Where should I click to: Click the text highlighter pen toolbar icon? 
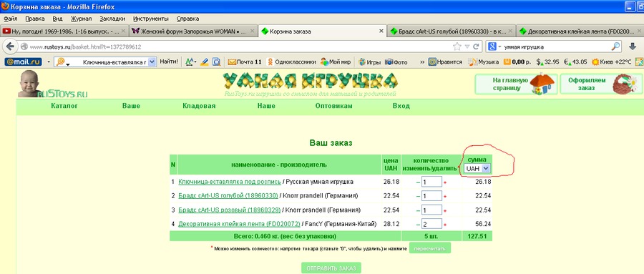click(205, 62)
